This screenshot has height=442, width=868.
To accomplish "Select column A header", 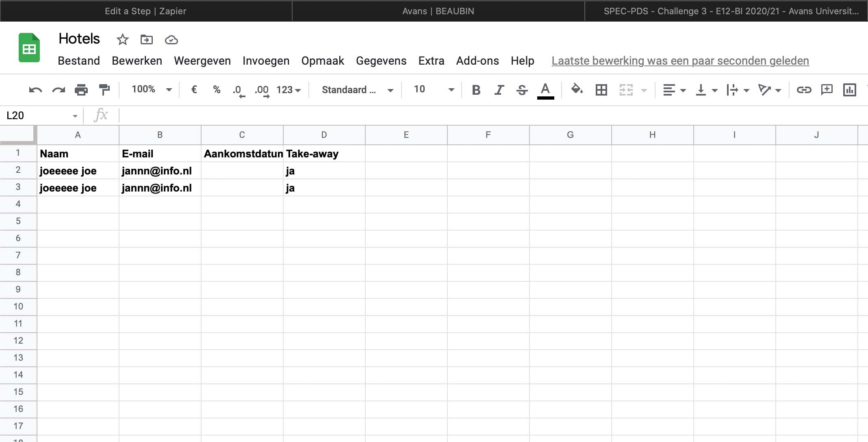I will click(x=78, y=135).
